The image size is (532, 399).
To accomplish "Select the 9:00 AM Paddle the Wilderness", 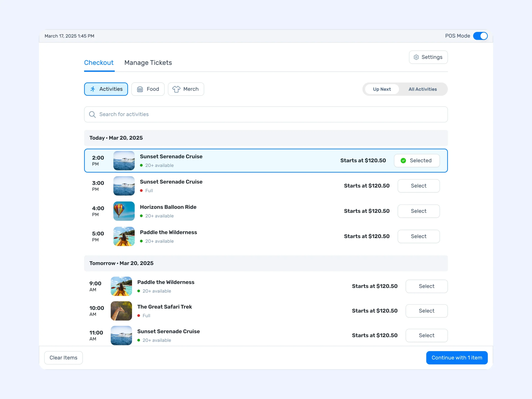I will [426, 286].
